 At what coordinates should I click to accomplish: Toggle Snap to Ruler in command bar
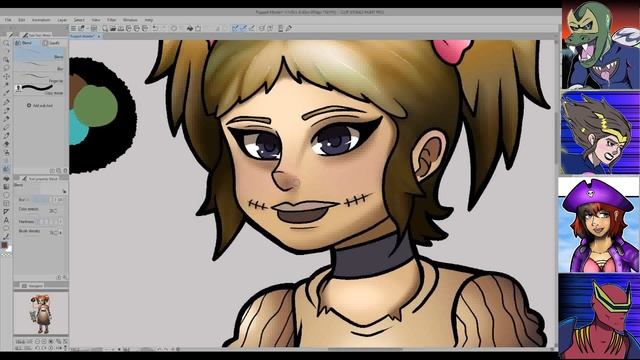(235, 28)
